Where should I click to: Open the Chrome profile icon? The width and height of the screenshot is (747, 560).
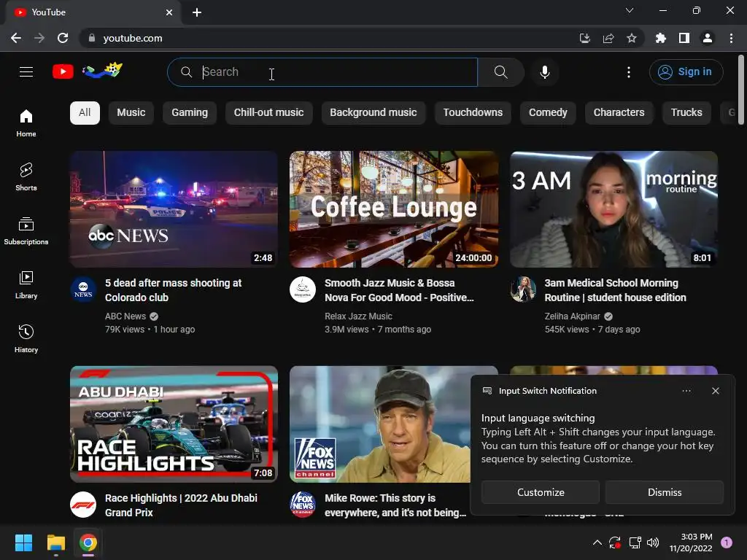point(708,38)
